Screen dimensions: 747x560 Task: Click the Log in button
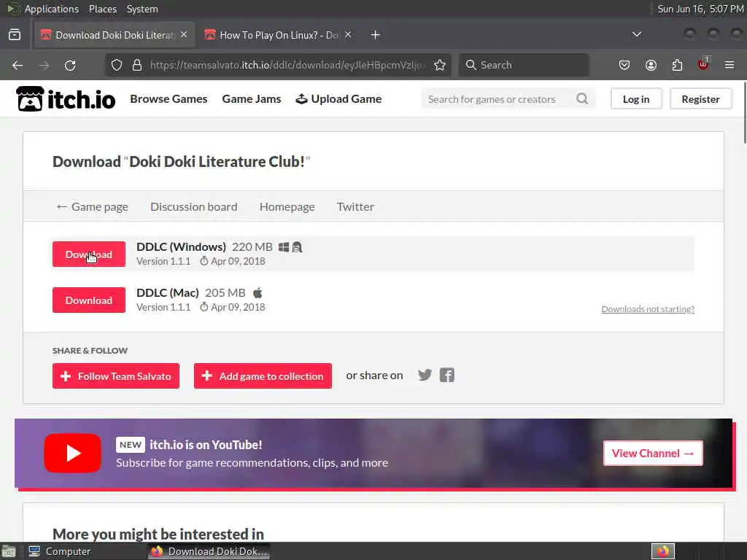coord(636,99)
